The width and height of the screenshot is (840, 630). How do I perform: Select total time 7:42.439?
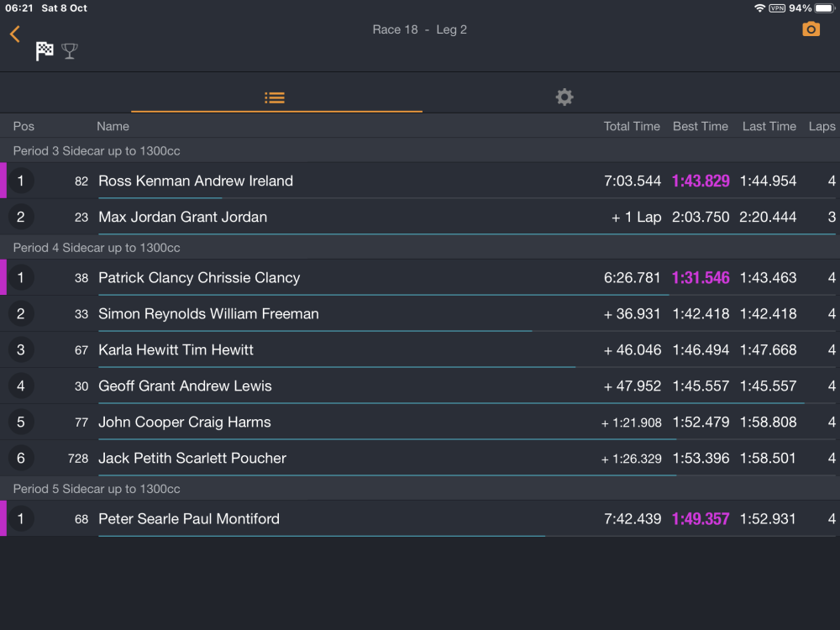tap(633, 518)
